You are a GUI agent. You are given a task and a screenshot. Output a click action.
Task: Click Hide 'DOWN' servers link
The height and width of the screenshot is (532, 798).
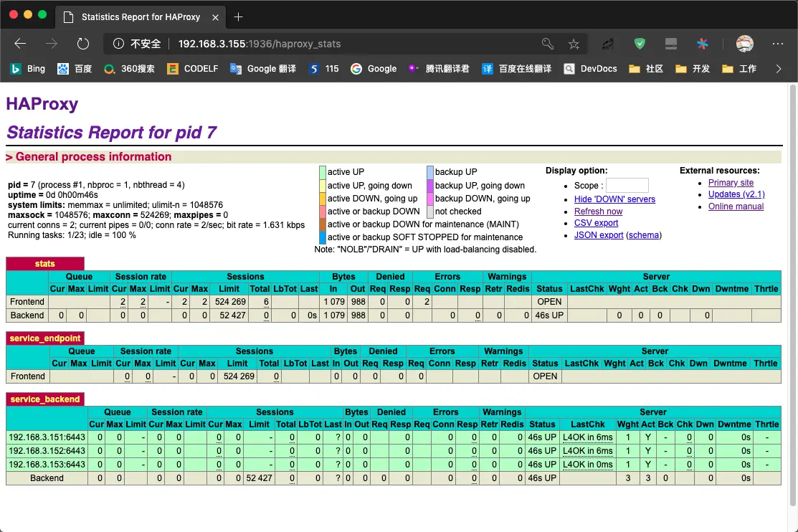tap(614, 199)
